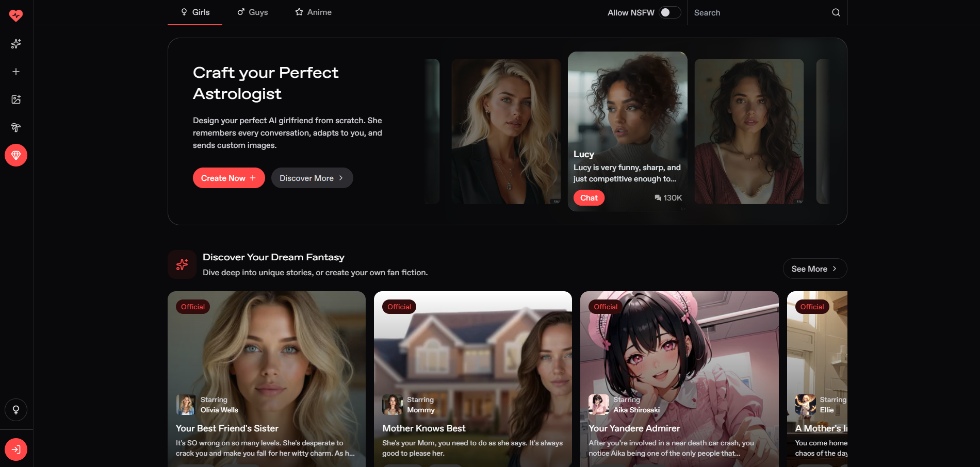Open See More for Dream Fantasy stories
980x467 pixels.
point(814,269)
